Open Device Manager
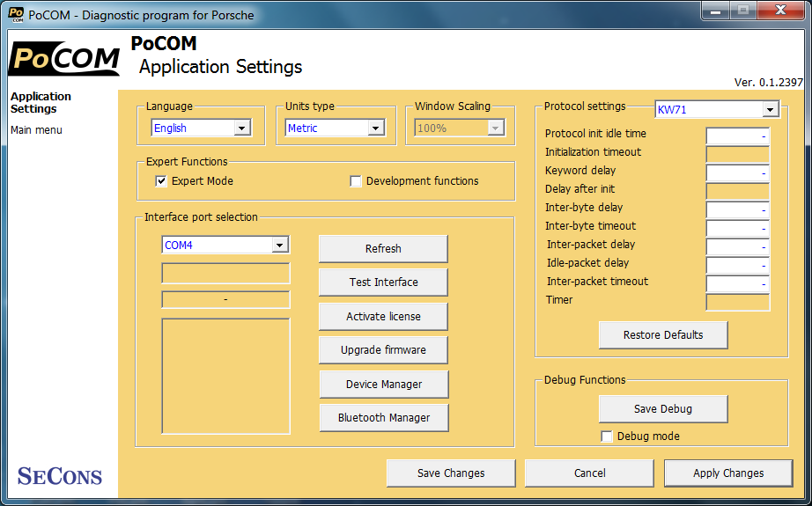This screenshot has height=506, width=812. coord(384,384)
